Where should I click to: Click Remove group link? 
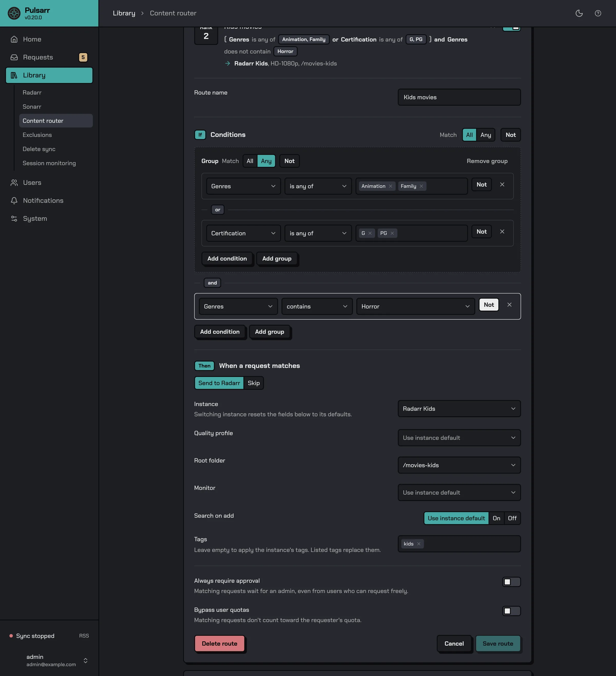[x=487, y=161]
